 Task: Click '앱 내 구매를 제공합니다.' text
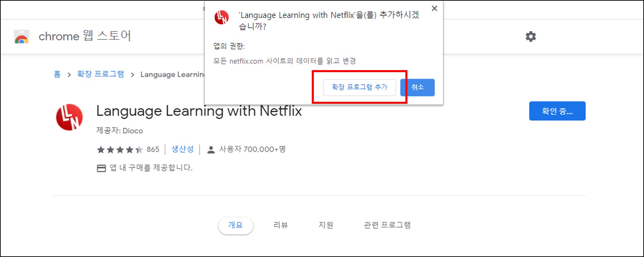[151, 168]
